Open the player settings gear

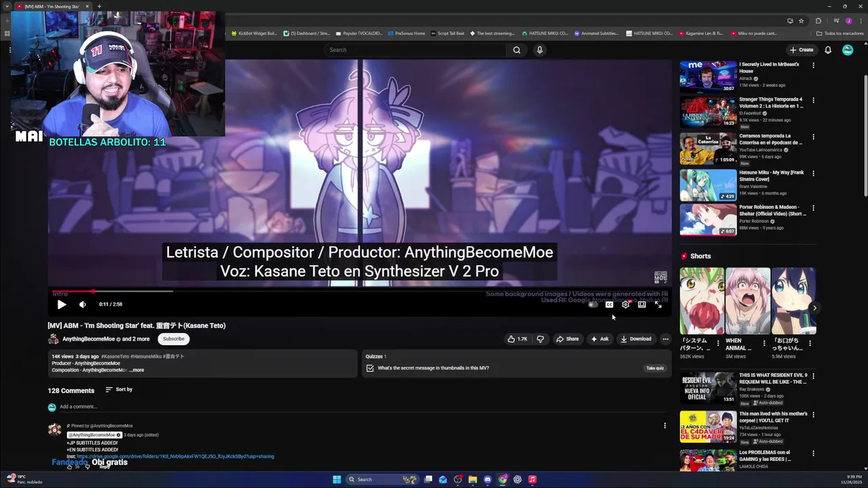coord(625,304)
